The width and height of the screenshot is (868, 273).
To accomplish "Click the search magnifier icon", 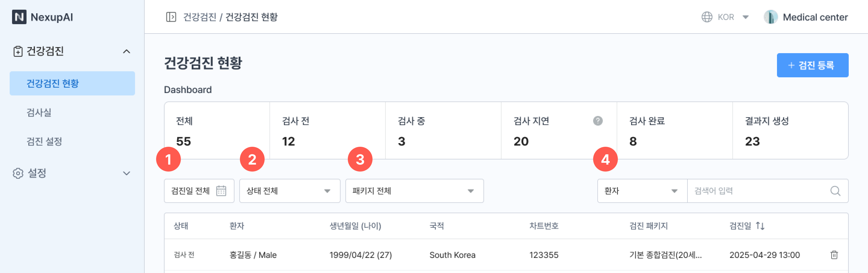I will 835,191.
